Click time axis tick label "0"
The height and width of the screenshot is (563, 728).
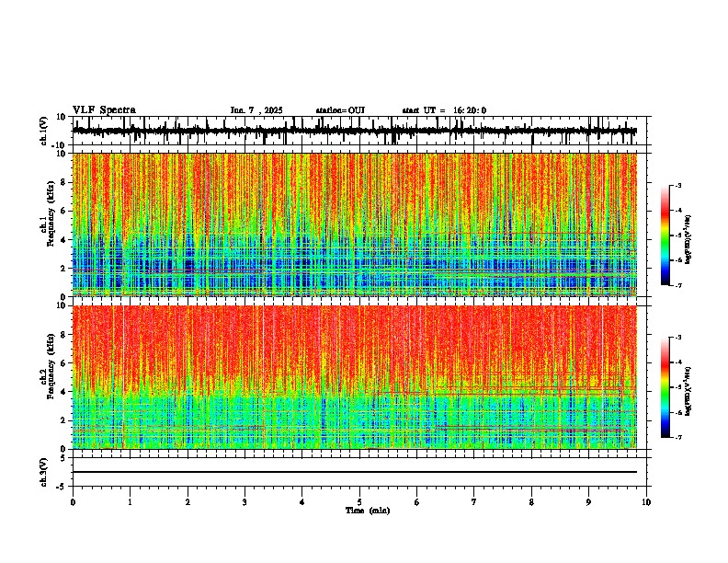pos(73,502)
